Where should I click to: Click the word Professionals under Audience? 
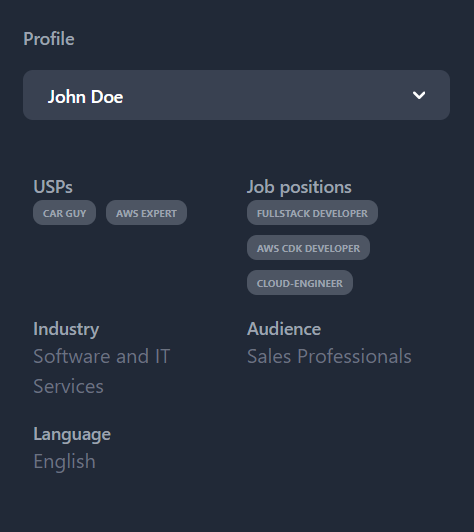(x=354, y=356)
